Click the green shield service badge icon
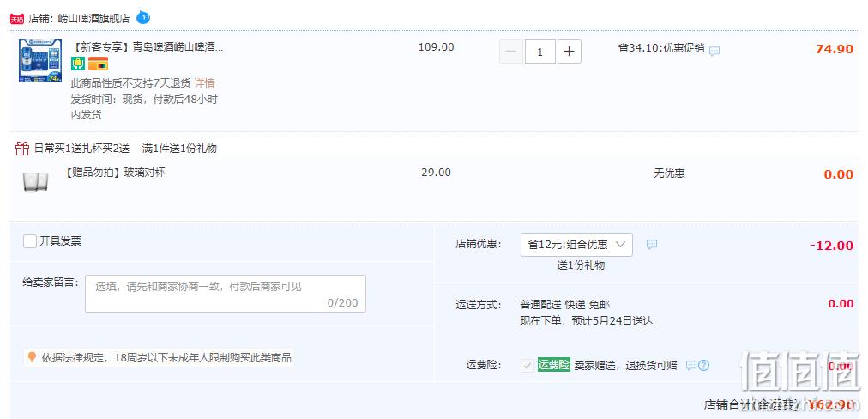This screenshot has height=419, width=868. point(77,64)
